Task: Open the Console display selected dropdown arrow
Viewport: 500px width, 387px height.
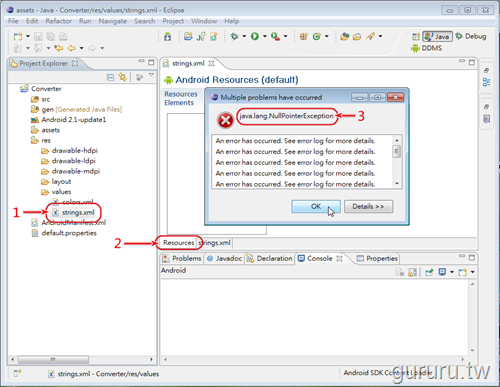Action: 452,272
